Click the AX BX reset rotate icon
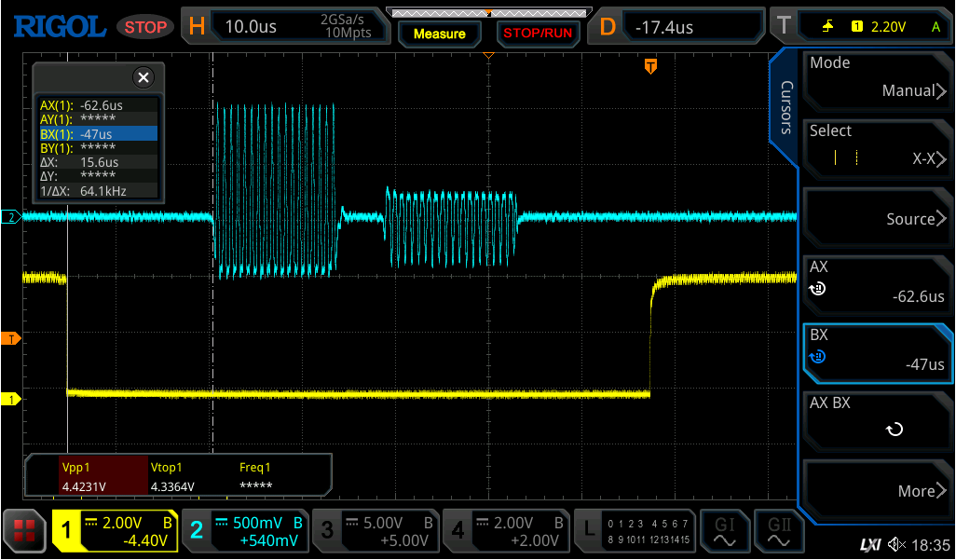 pos(895,430)
